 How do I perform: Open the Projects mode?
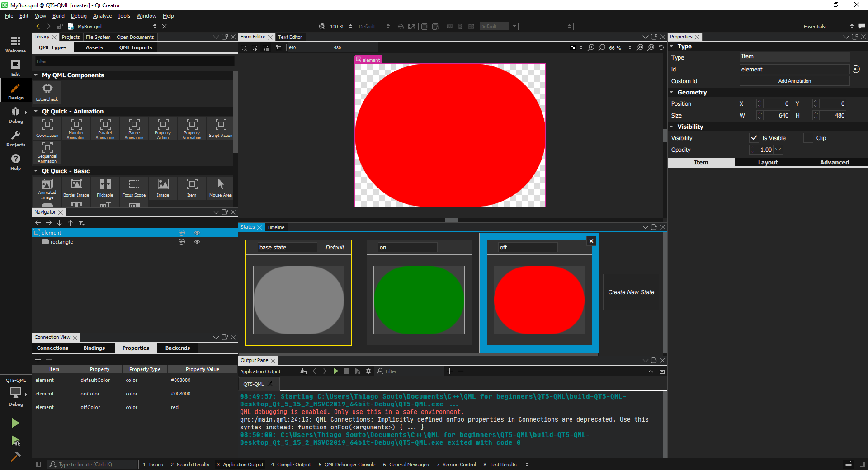coord(15,138)
